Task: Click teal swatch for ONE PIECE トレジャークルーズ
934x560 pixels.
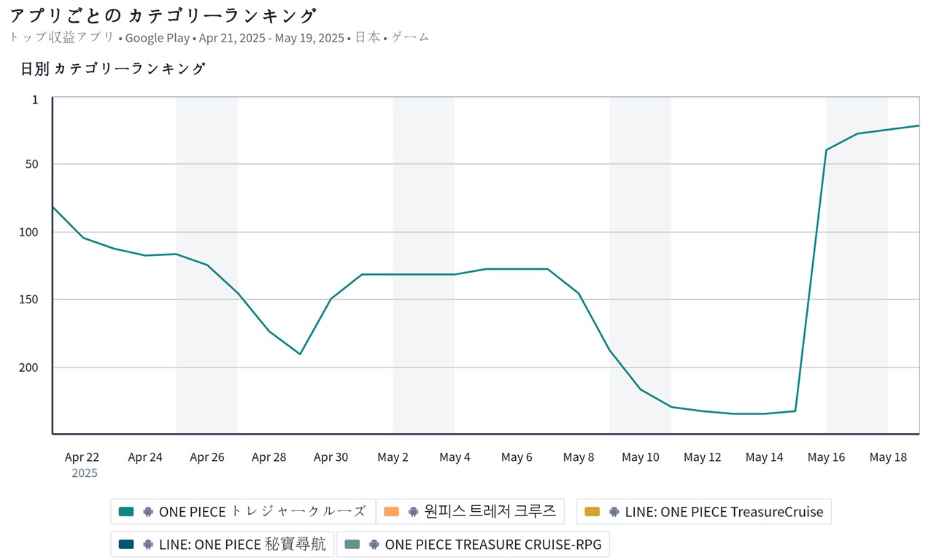Action: tap(126, 512)
